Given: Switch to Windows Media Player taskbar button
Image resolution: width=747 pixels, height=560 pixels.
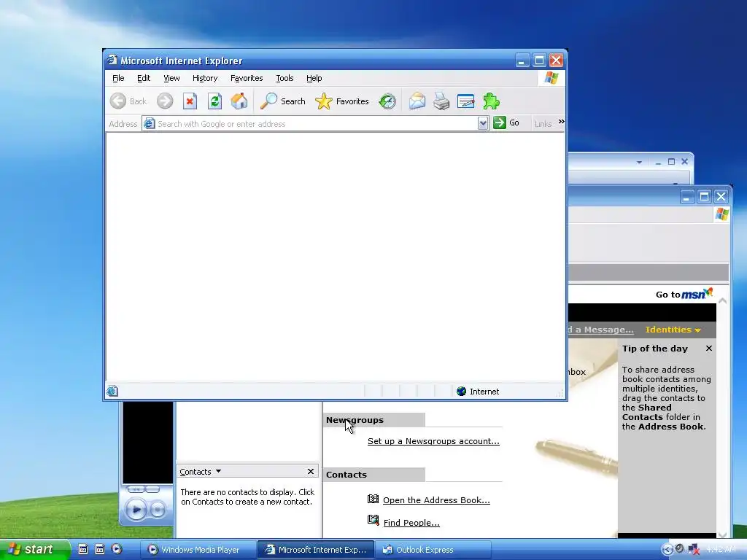Looking at the screenshot, I should (198, 550).
